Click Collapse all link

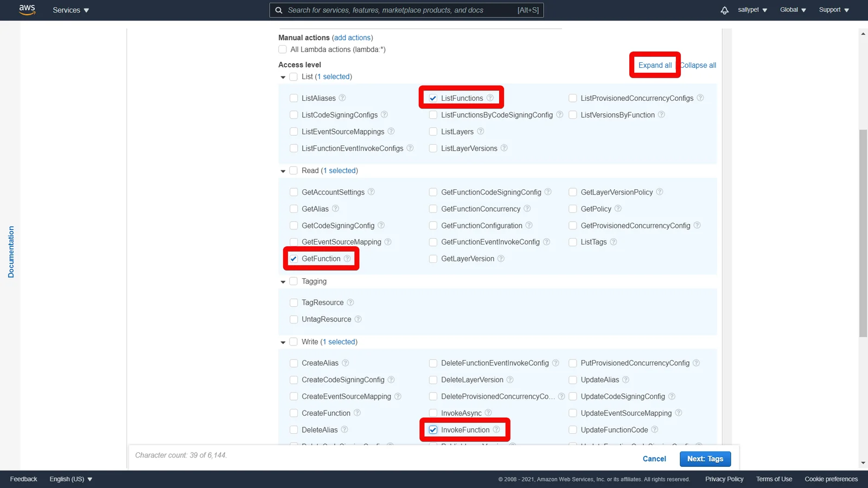698,65
